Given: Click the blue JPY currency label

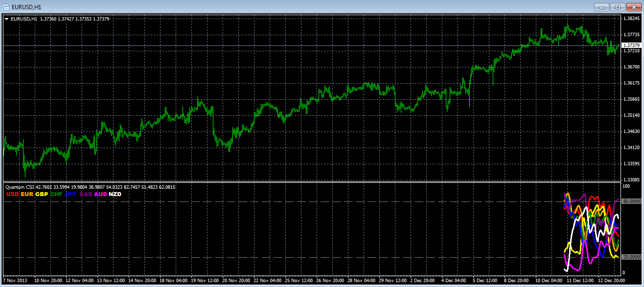Looking at the screenshot, I should click(x=70, y=194).
